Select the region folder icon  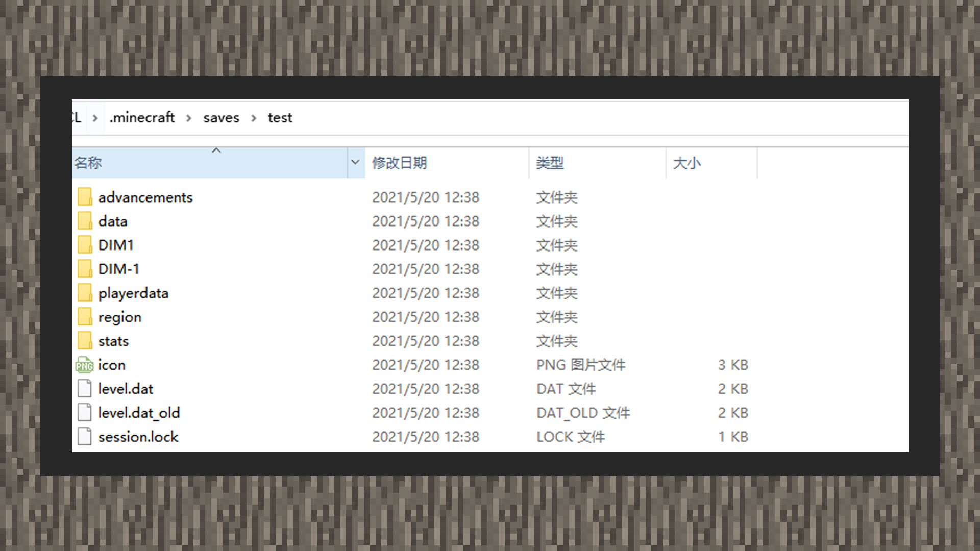(85, 317)
